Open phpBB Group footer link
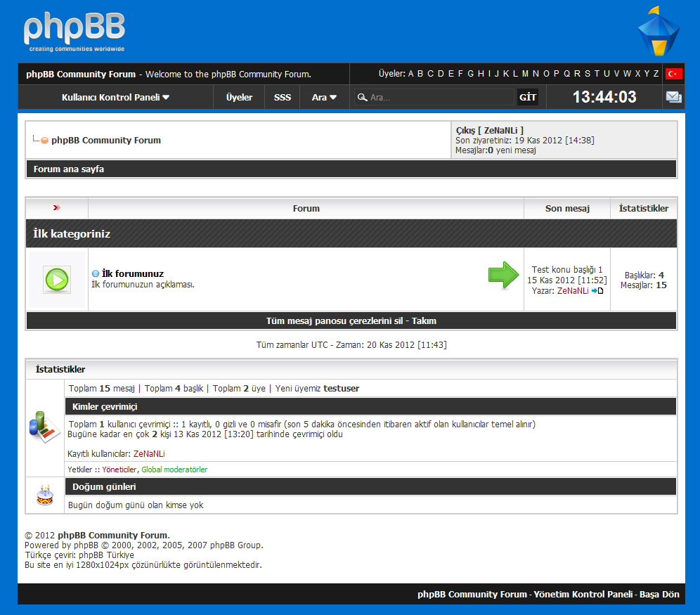The width and height of the screenshot is (700, 615). tap(235, 545)
